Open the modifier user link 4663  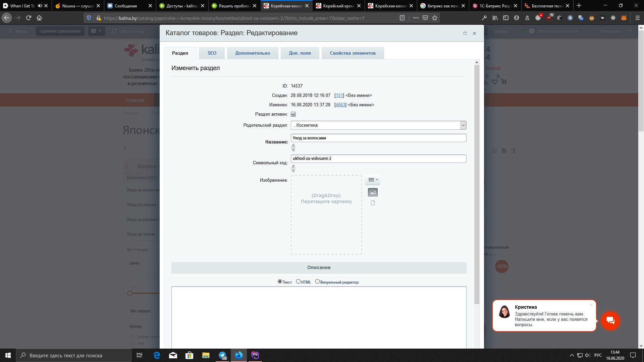click(340, 105)
